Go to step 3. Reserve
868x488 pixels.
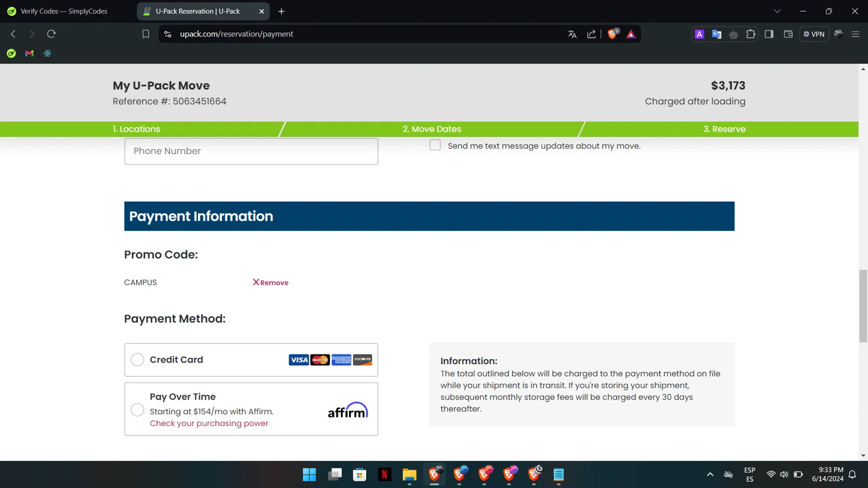(x=724, y=129)
